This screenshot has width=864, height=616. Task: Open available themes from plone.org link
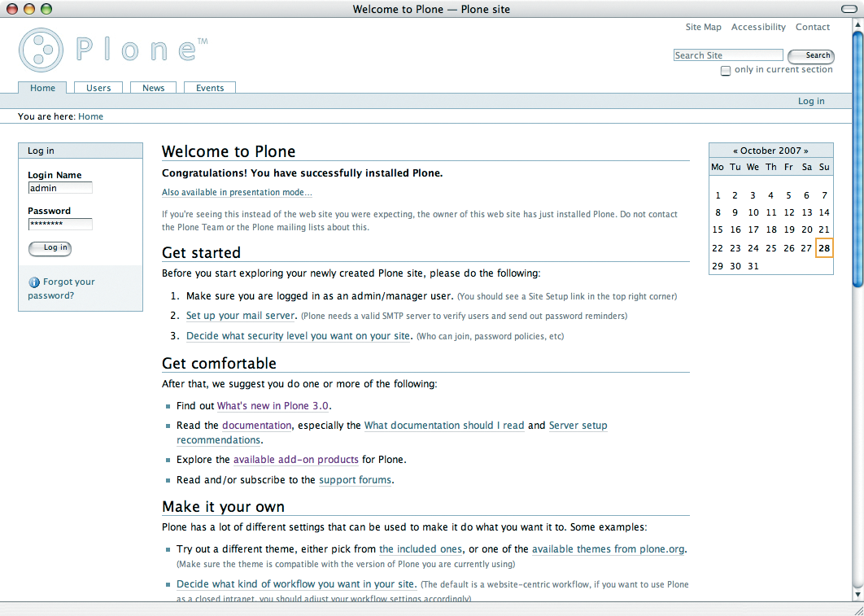[x=609, y=549]
